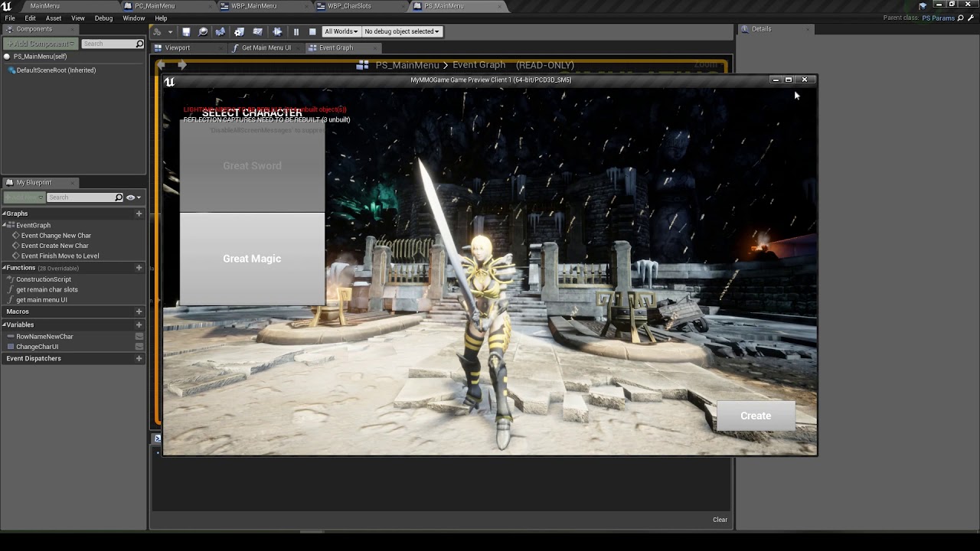
Task: Select Event Change New Char
Action: (x=56, y=236)
